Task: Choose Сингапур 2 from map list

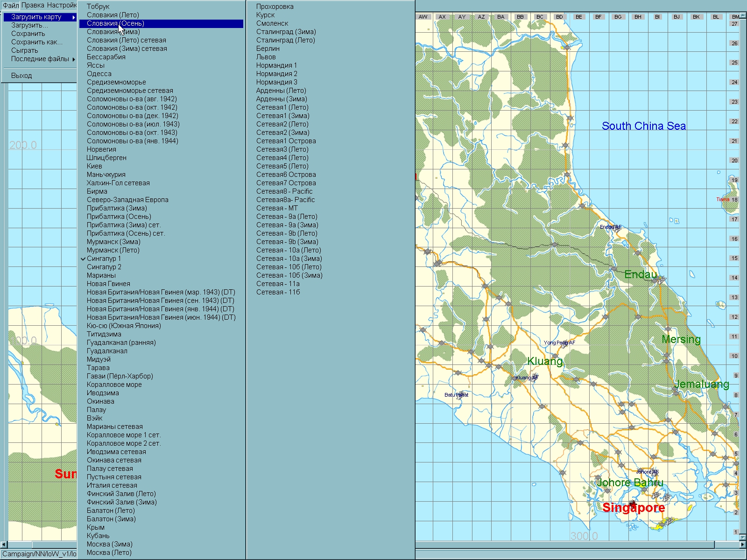Action: click(x=104, y=267)
